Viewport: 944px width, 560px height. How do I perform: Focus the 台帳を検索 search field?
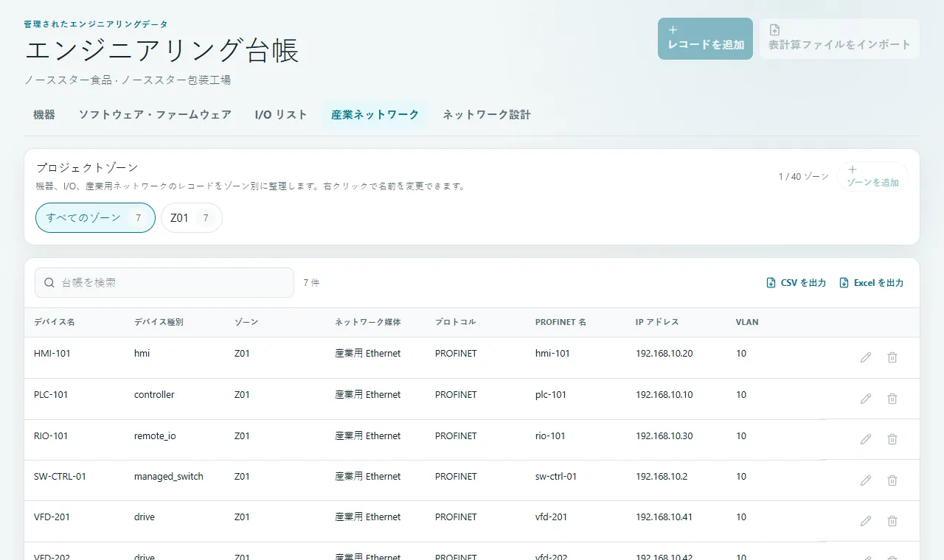coord(164,282)
